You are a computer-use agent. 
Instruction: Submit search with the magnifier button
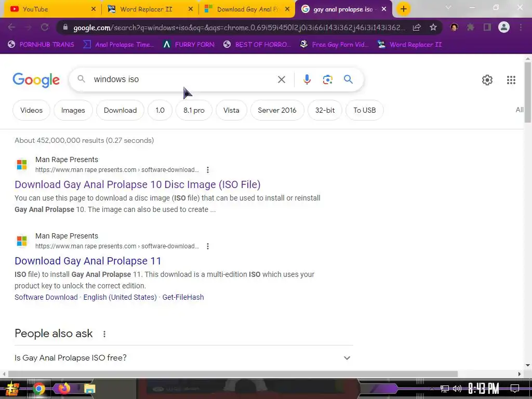(x=348, y=79)
